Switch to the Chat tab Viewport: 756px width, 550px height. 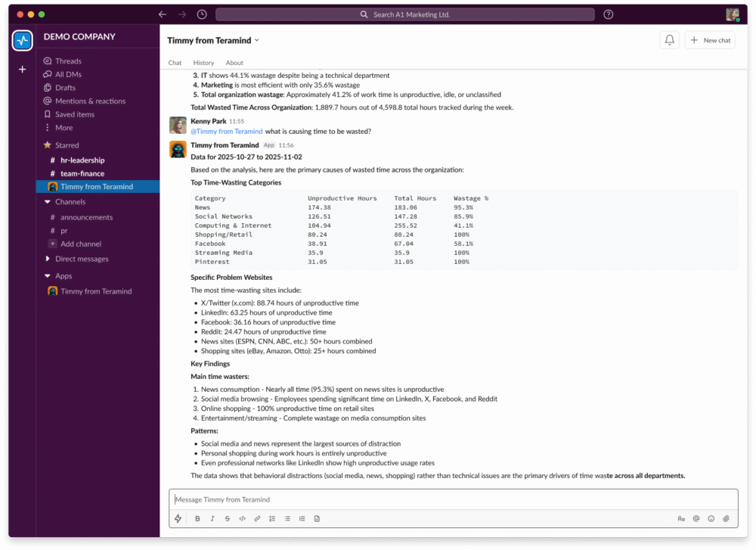175,63
